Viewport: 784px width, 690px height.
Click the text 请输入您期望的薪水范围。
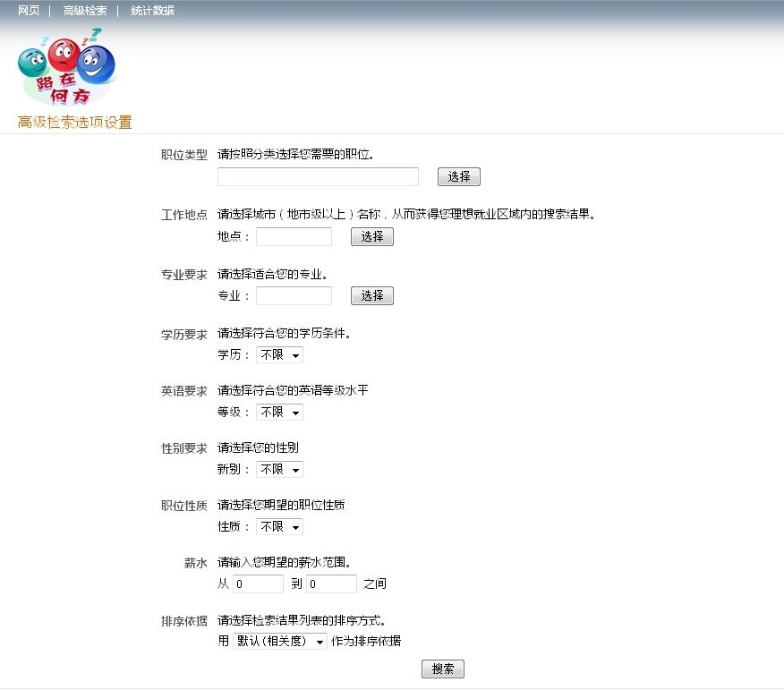285,563
